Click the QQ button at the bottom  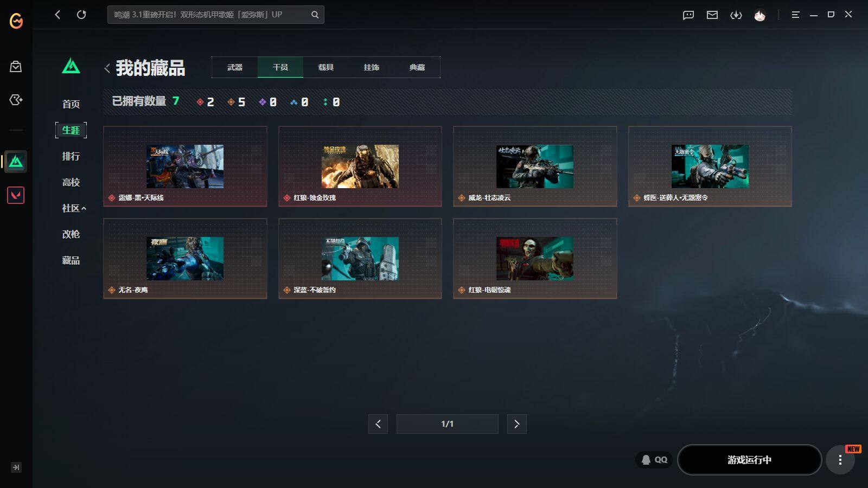[x=654, y=460]
